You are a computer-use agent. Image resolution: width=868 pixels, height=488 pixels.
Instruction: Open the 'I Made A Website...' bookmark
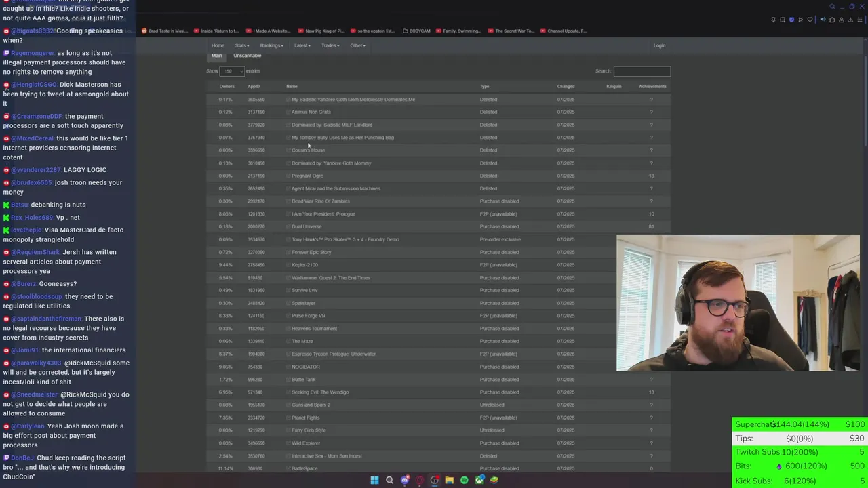[x=268, y=30]
